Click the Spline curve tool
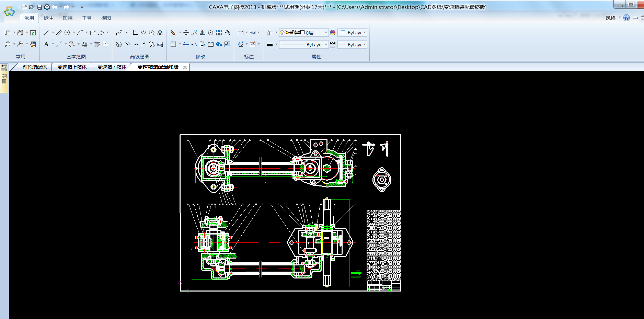This screenshot has width=644, height=319. coord(119,33)
